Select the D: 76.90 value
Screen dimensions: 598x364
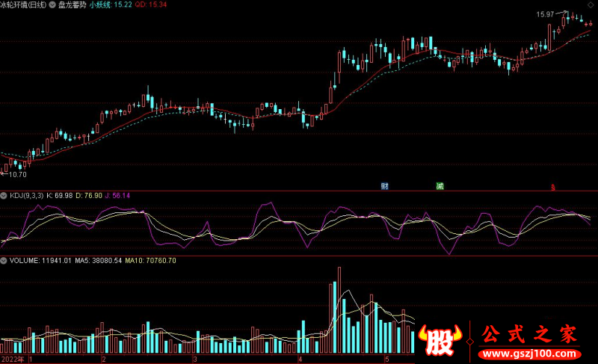[x=89, y=196]
